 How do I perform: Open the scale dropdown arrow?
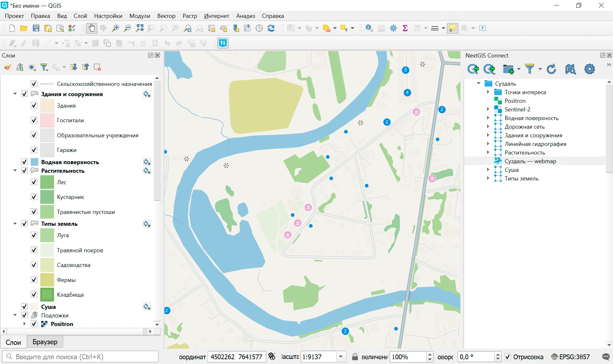point(341,357)
